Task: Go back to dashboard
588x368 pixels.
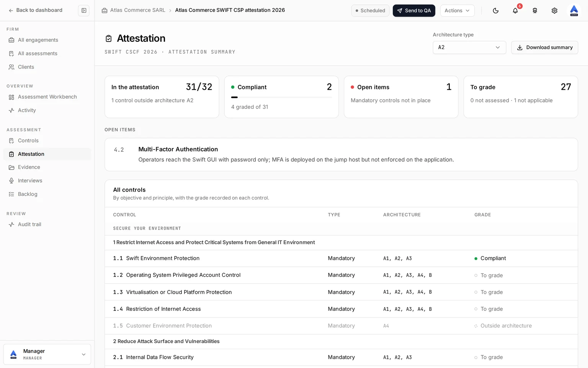Action: pos(36,10)
